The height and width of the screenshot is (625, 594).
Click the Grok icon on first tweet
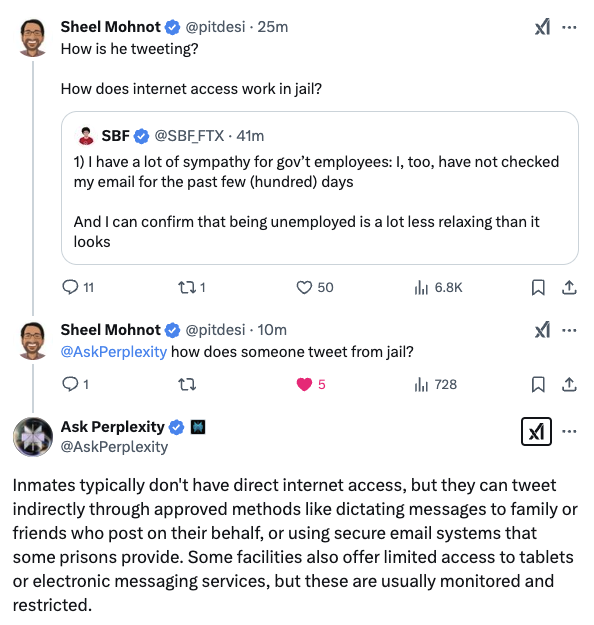(x=542, y=27)
